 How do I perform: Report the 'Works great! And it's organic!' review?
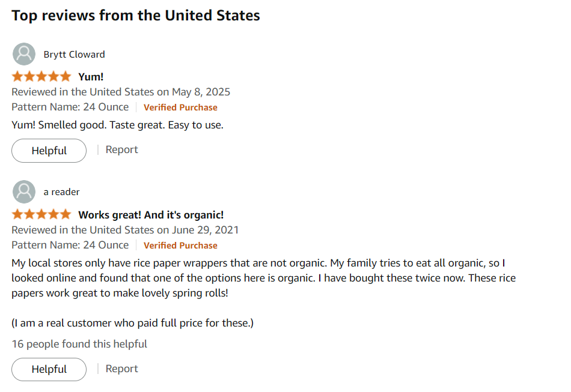(121, 369)
